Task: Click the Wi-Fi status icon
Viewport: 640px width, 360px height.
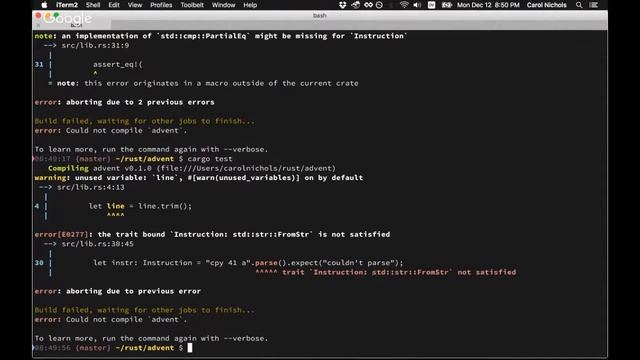Action: (404, 5)
